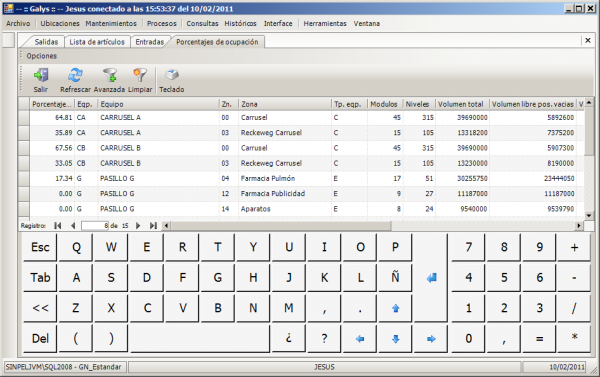Tap the blue down arrow key
The height and width of the screenshot is (377, 600).
[395, 338]
